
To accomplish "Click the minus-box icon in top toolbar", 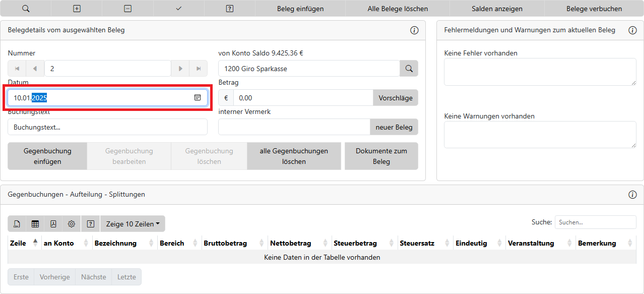I will tap(128, 9).
